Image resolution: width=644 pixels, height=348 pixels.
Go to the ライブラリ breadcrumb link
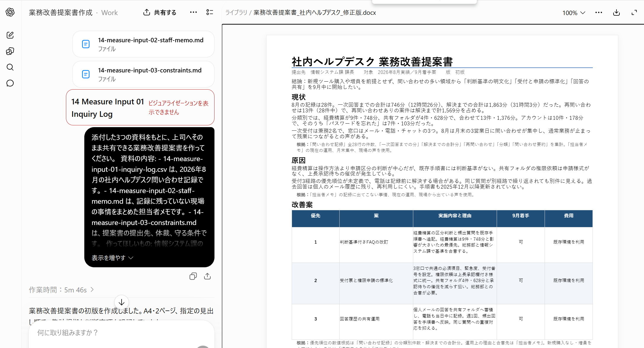coord(236,13)
